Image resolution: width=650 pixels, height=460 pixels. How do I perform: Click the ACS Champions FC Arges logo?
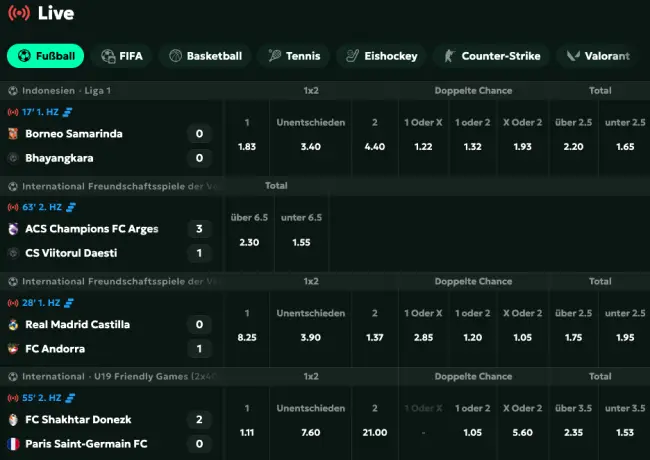[x=14, y=229]
